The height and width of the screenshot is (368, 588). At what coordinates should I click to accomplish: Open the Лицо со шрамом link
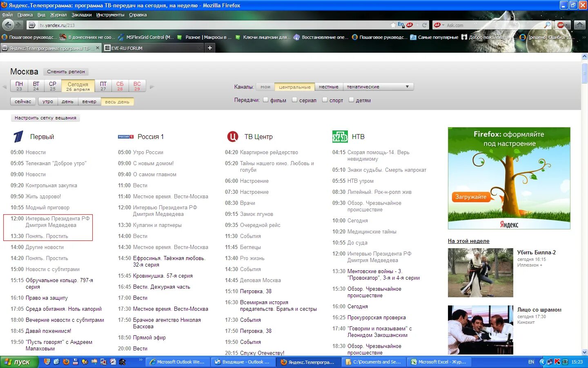pos(539,310)
